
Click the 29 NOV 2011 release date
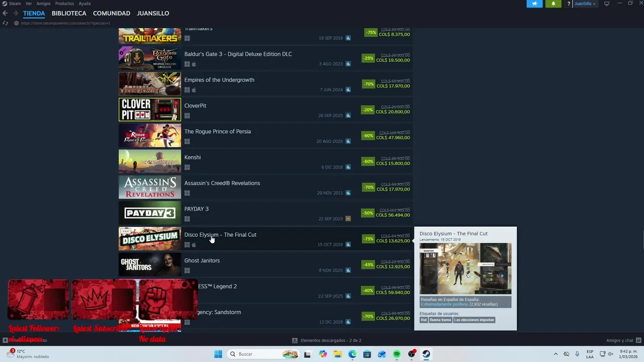(330, 193)
